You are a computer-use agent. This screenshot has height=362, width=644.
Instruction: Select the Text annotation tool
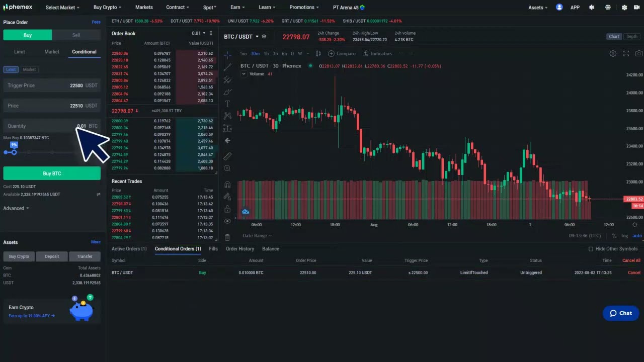[227, 104]
